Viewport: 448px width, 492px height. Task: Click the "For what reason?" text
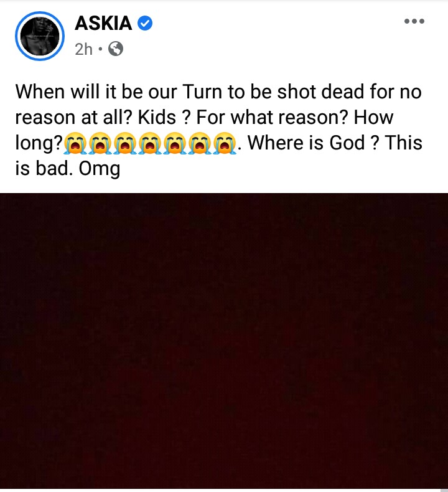(273, 117)
